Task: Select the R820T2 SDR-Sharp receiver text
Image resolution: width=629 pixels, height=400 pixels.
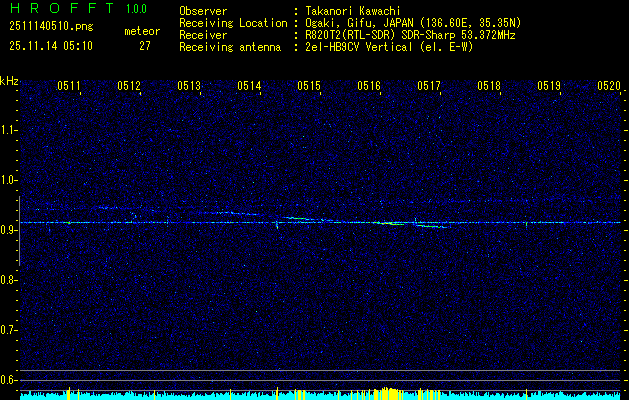Action: coord(409,35)
